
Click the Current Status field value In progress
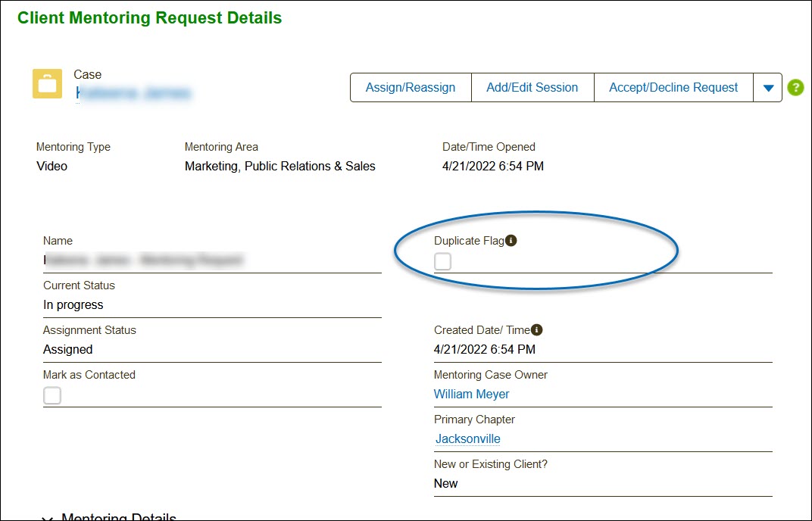coord(73,305)
